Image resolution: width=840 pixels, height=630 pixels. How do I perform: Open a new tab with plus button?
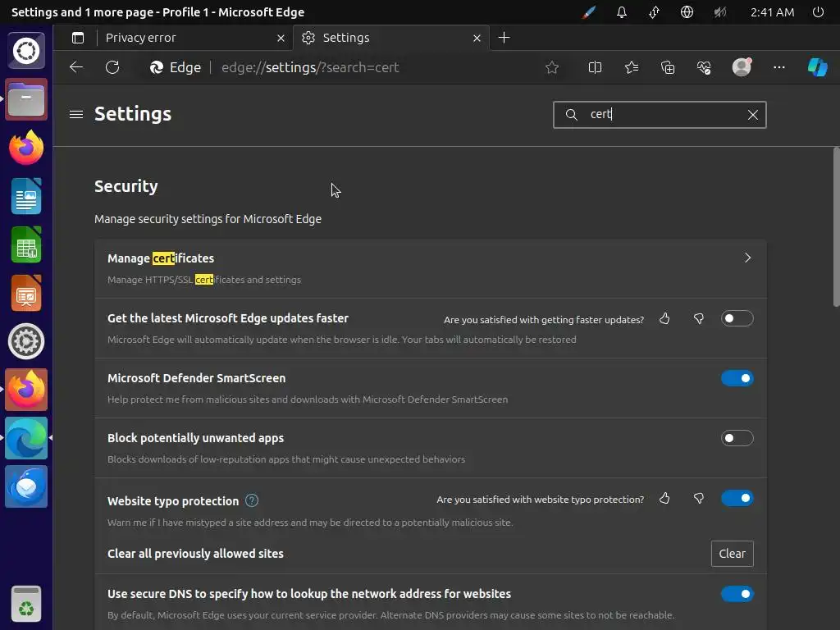click(x=504, y=38)
